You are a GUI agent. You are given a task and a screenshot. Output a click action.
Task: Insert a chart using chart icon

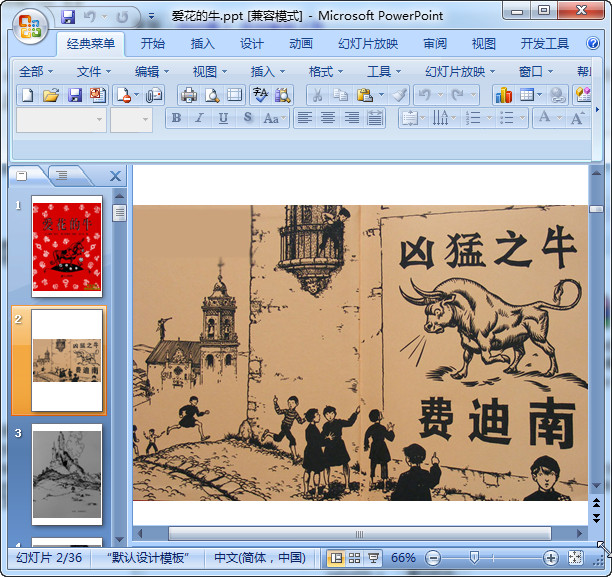[503, 95]
